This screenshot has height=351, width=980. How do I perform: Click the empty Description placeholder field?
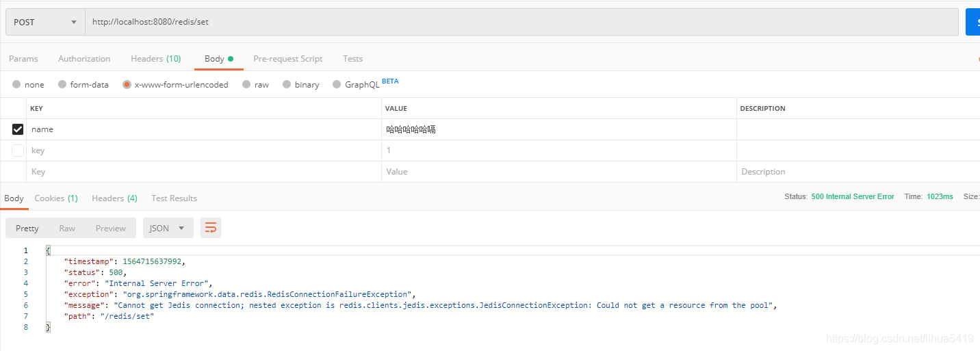858,172
